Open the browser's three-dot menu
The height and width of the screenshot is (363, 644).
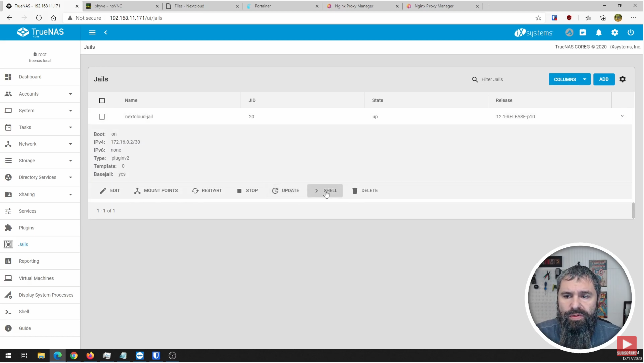tap(633, 18)
